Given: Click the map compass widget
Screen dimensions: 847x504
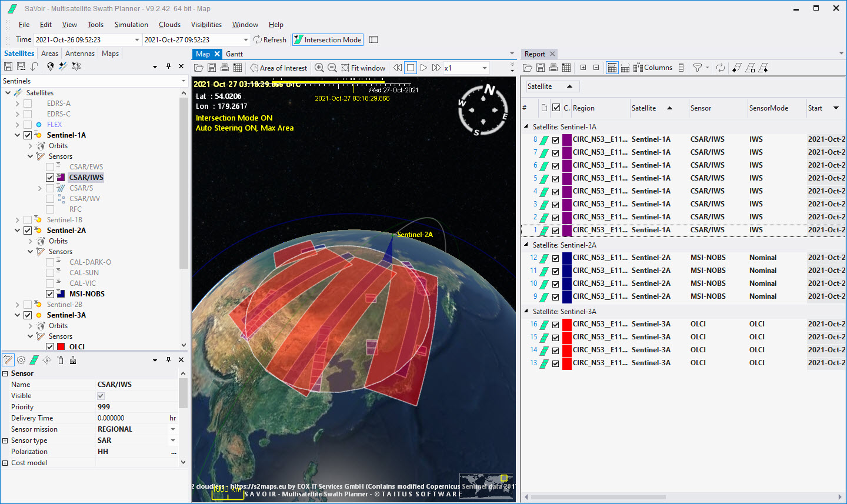Looking at the screenshot, I should (x=483, y=109).
